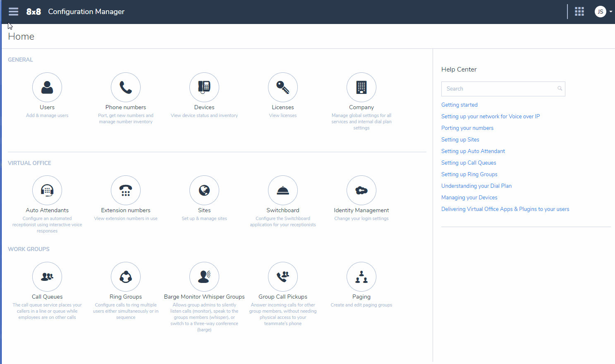Screen dimensions: 615x364
Task: Open Setting up Auto Attendant link
Action: coord(473,151)
